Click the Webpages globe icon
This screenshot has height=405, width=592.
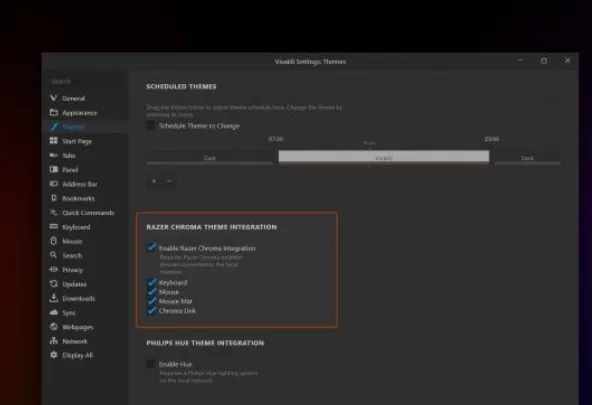pos(54,327)
